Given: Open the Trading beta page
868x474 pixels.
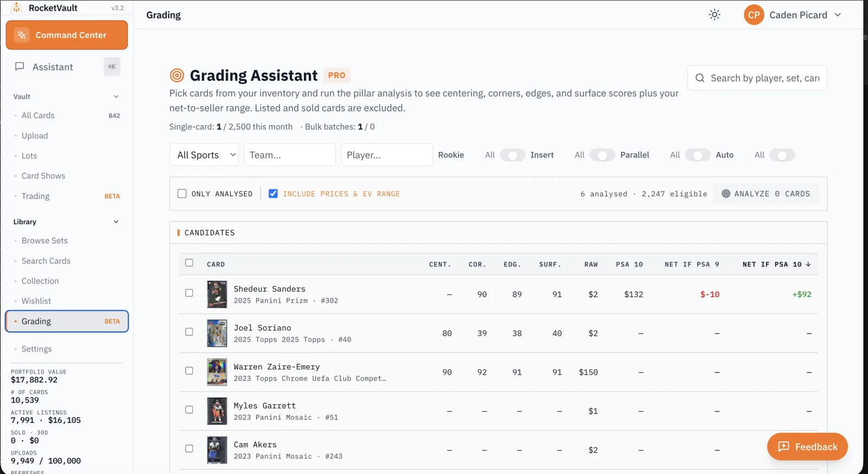Looking at the screenshot, I should pyautogui.click(x=67, y=196).
